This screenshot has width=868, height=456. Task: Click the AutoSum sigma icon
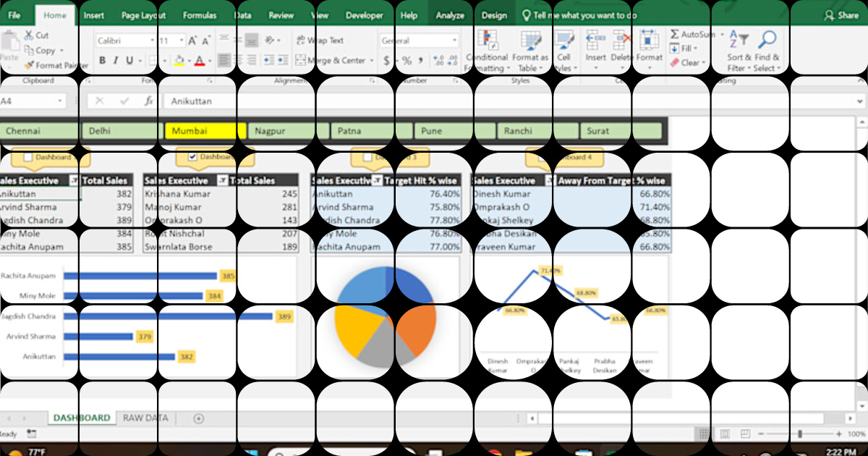(674, 34)
